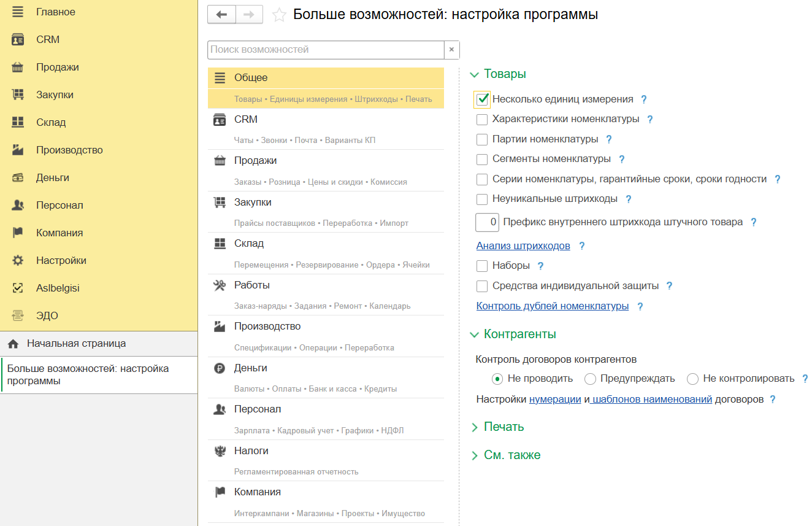The image size is (812, 526).
Task: Collapse the Товары section
Action: tap(504, 74)
